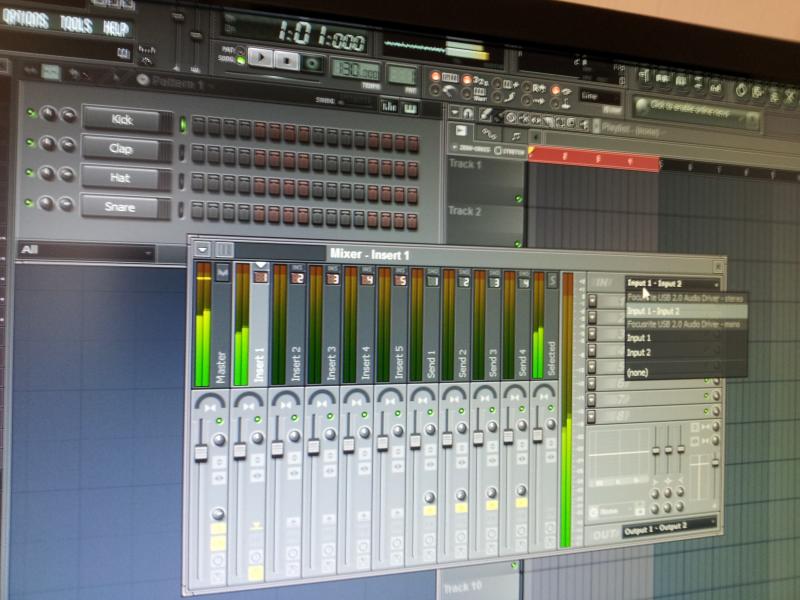Click the Record button in transport
The height and width of the screenshot is (600, 800).
(x=311, y=63)
